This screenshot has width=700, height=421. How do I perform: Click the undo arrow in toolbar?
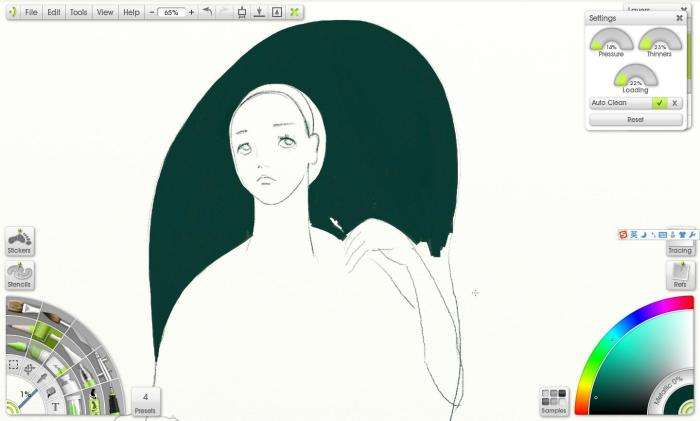[x=207, y=12]
